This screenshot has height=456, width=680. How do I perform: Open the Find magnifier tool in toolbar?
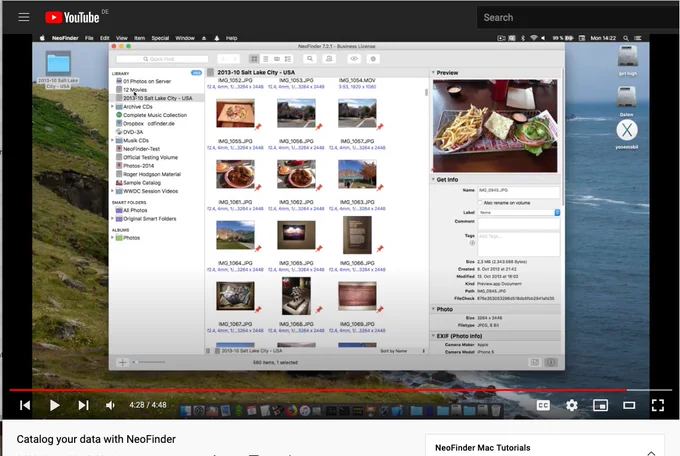tap(310, 59)
